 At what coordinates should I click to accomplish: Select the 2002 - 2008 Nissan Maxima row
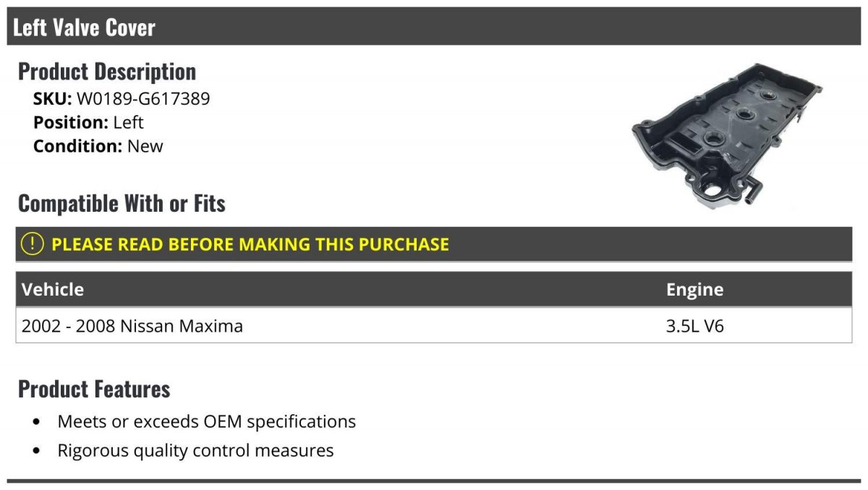434,326
